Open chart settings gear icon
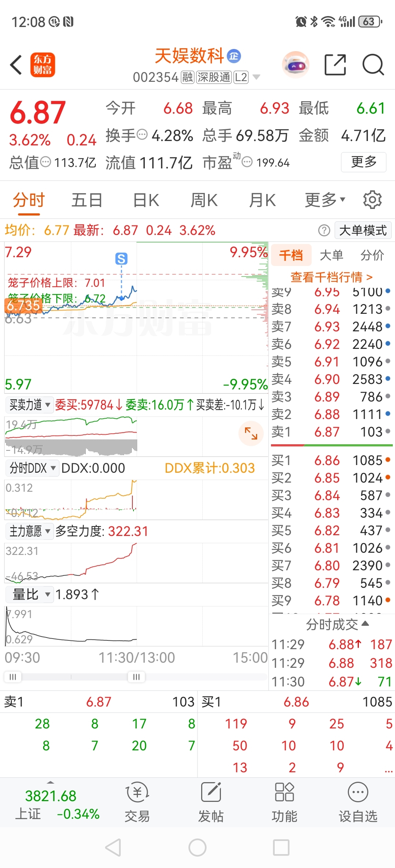 [x=372, y=200]
